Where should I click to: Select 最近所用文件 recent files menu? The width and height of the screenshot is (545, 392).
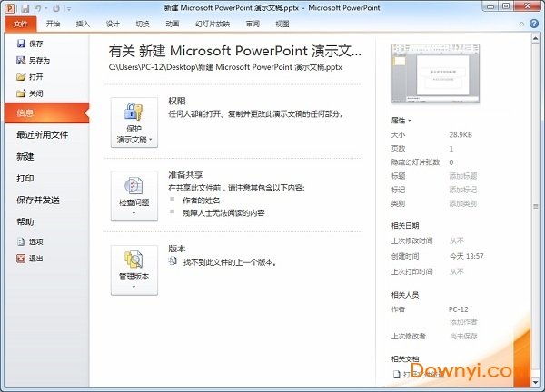(42, 134)
